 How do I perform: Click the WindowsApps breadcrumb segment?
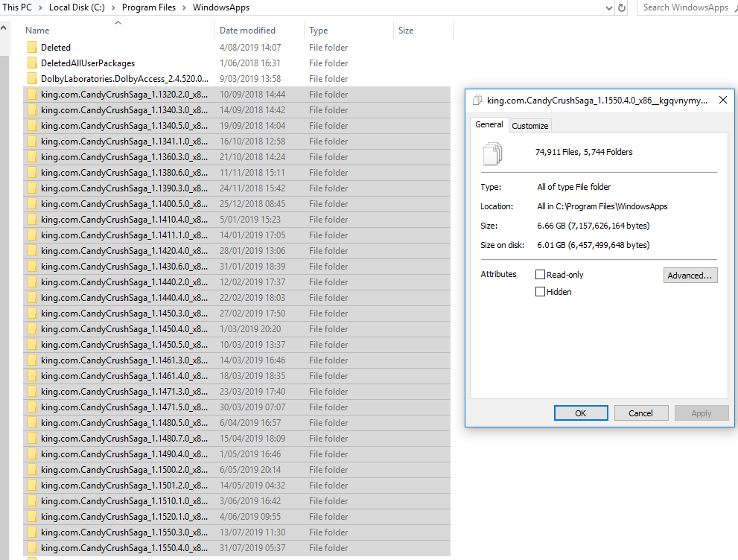pos(221,7)
